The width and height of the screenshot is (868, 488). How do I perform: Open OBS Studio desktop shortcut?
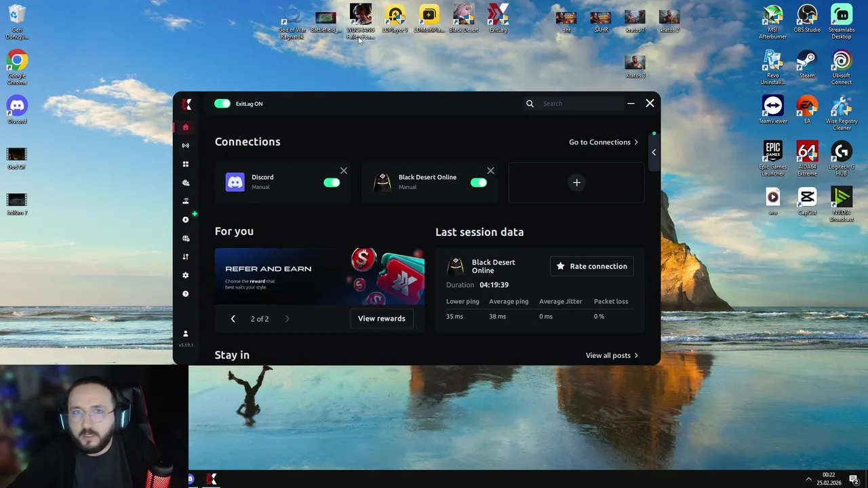point(807,19)
